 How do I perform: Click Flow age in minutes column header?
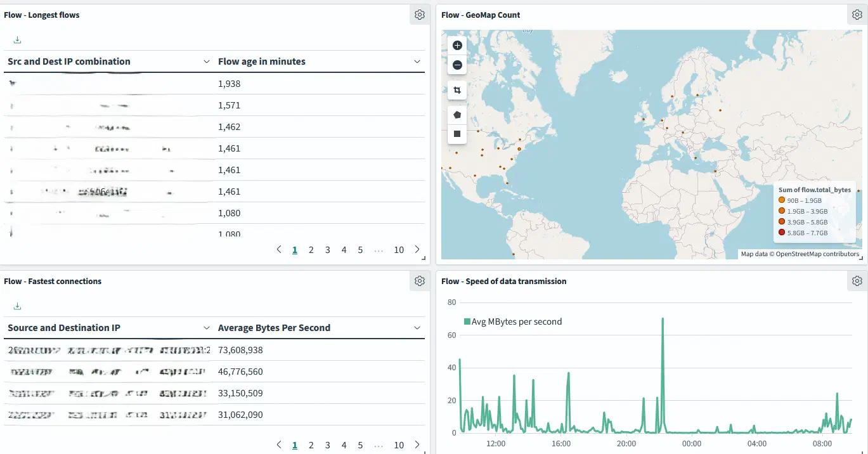262,62
